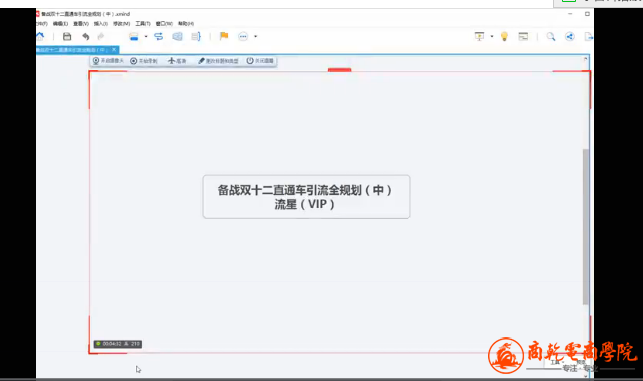This screenshot has height=381, width=643.
Task: Open the 工具(T) menu
Action: tap(143, 24)
